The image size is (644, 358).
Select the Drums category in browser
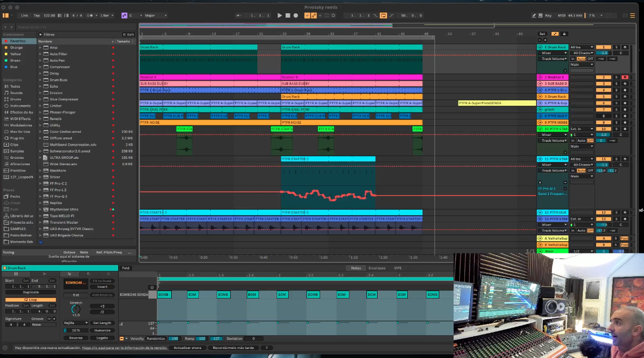click(15, 99)
